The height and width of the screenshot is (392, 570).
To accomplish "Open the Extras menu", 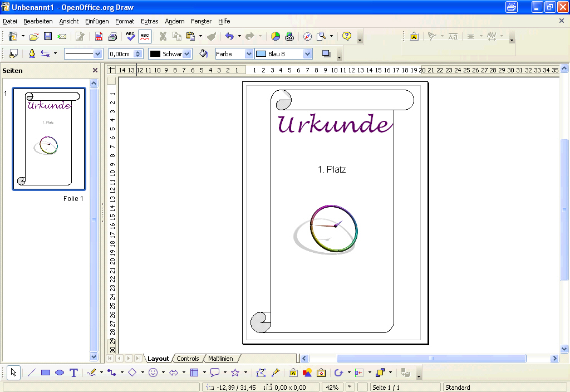I will pyautogui.click(x=149, y=21).
